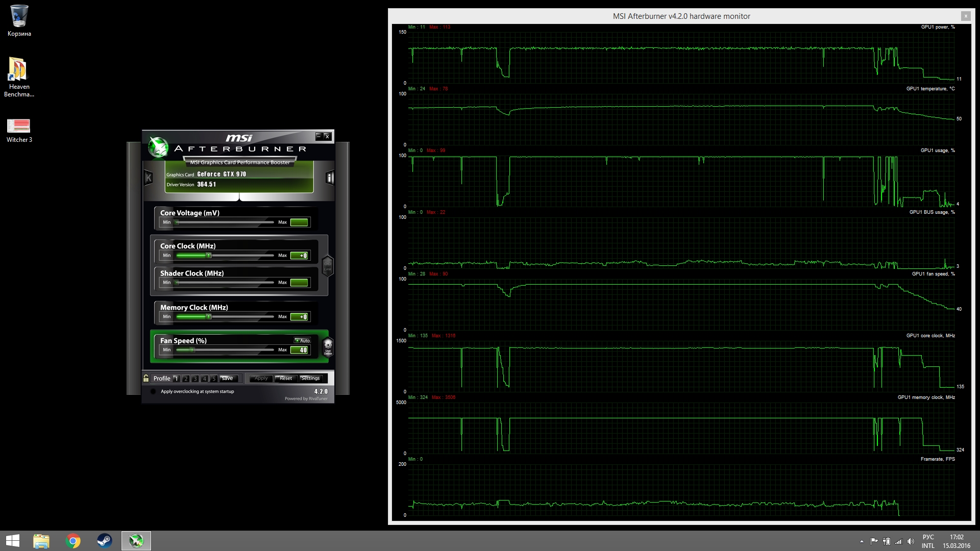This screenshot has width=980, height=551.
Task: Click the hardware monitor title bar
Action: [681, 16]
